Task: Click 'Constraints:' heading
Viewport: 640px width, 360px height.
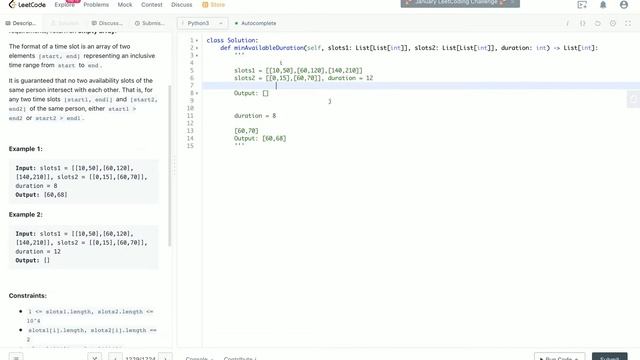Action: (28, 296)
